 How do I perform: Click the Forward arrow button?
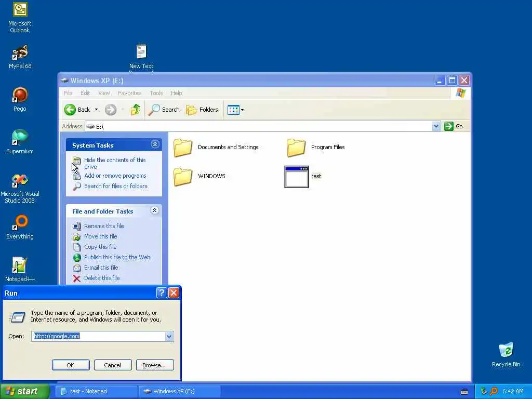(111, 110)
